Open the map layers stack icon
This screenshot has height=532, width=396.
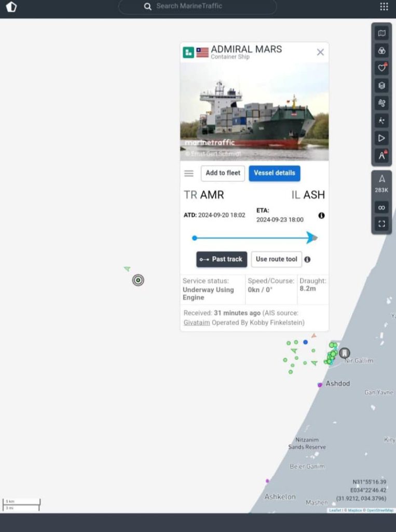[381, 86]
